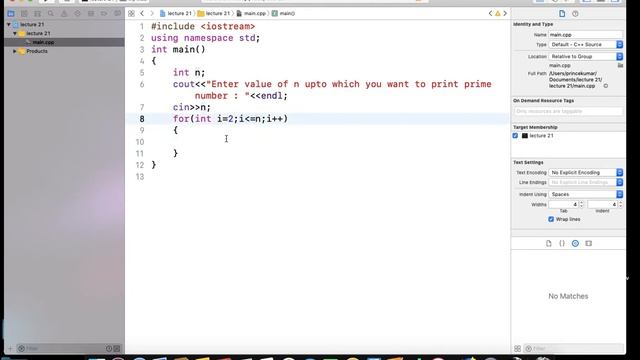This screenshot has height=360, width=640.
Task: Open the Text Encoding dropdown
Action: click(586, 173)
